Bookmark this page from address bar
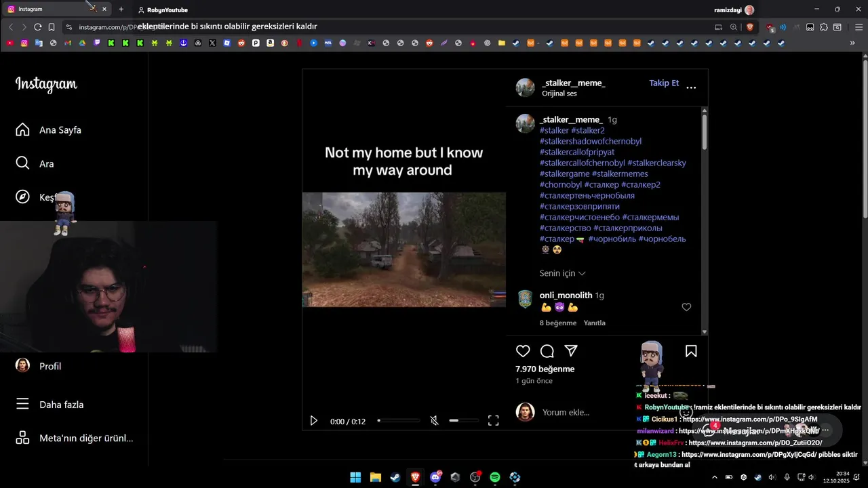 [52, 27]
